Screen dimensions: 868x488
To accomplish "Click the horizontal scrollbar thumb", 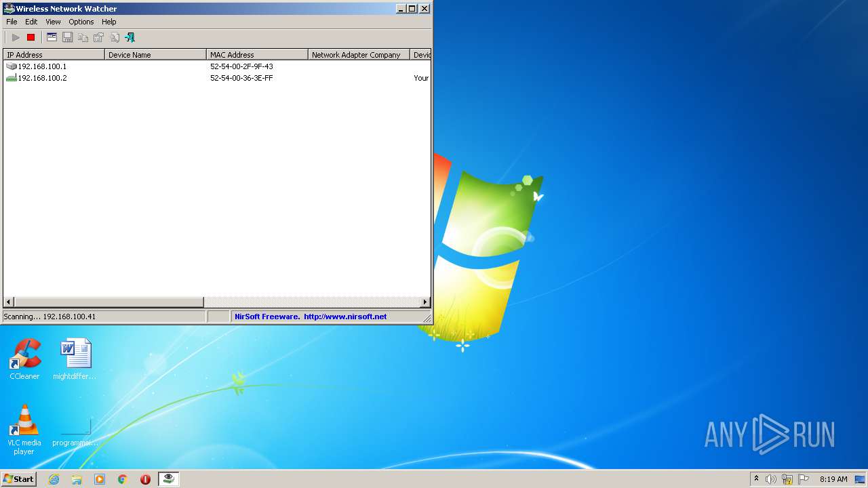I will pyautogui.click(x=108, y=302).
